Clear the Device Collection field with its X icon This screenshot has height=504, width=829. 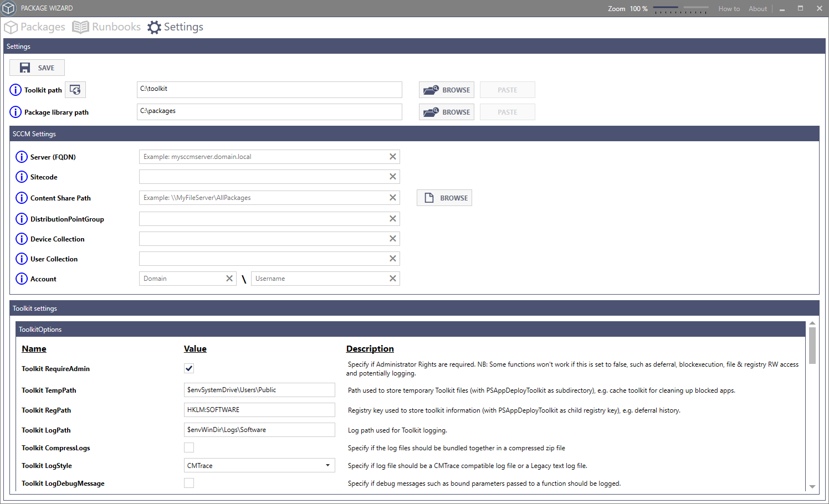pos(392,238)
